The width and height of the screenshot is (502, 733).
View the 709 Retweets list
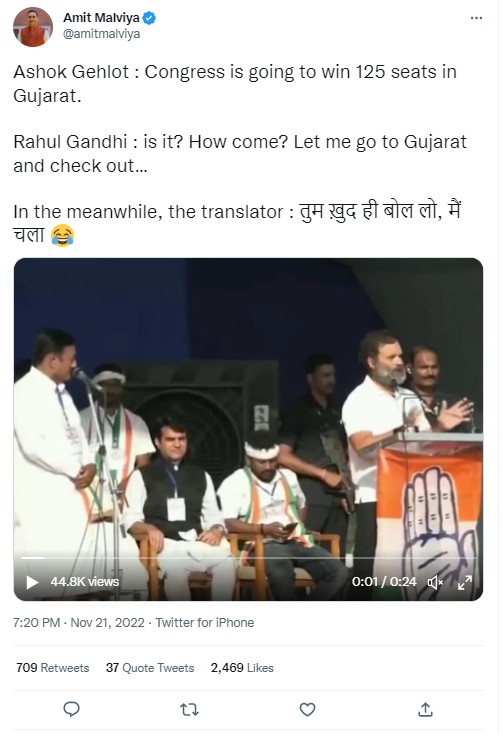(52, 668)
